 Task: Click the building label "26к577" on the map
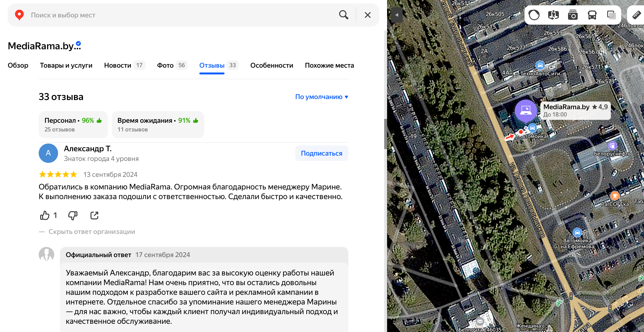pos(516,47)
